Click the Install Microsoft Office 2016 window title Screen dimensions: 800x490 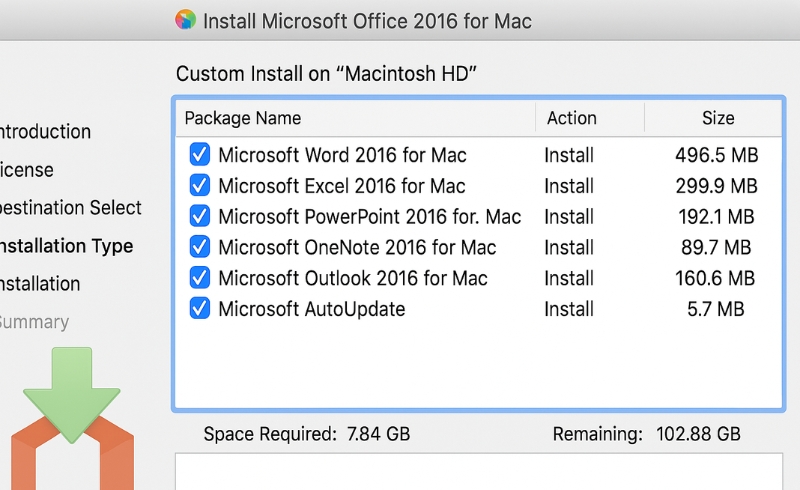click(367, 21)
